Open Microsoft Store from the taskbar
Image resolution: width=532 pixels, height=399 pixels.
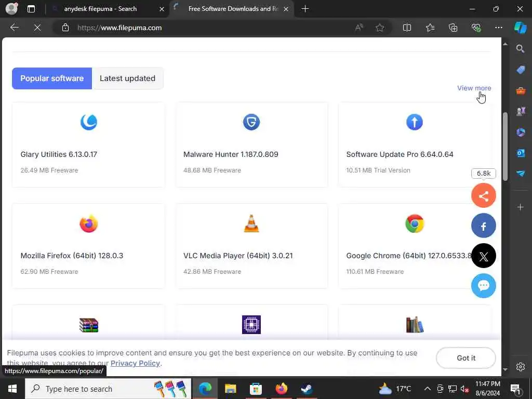(256, 389)
